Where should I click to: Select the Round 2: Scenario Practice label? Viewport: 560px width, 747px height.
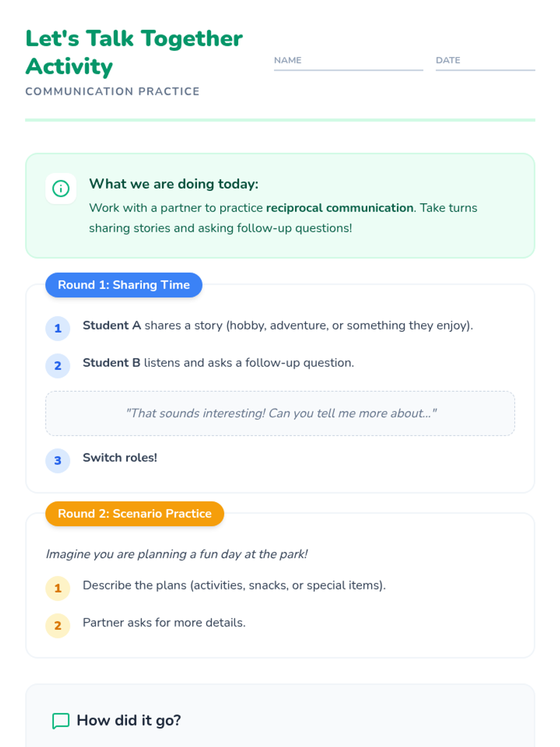[x=134, y=514]
